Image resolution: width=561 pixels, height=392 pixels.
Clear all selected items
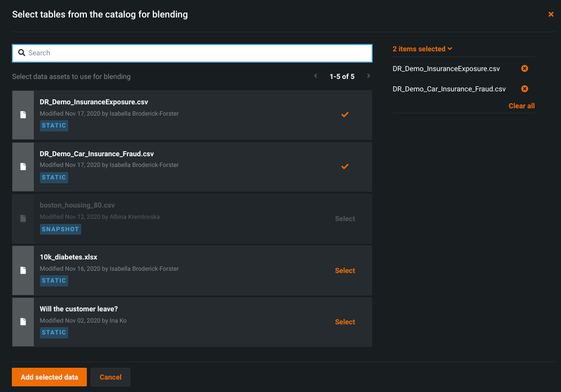click(522, 106)
